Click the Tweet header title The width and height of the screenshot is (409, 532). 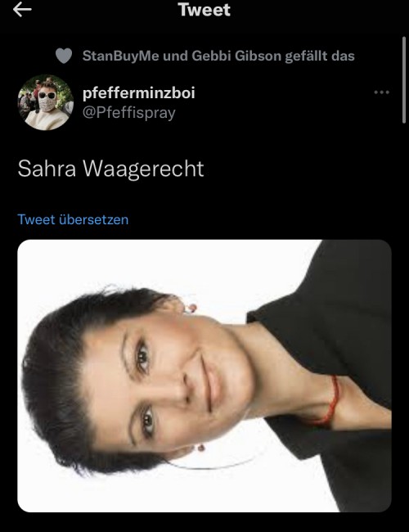[204, 10]
